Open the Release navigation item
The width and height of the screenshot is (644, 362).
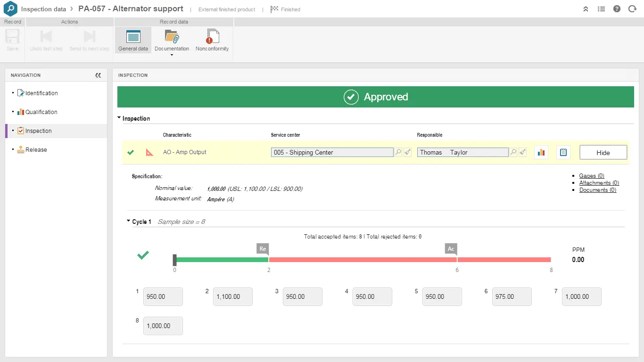pos(36,150)
